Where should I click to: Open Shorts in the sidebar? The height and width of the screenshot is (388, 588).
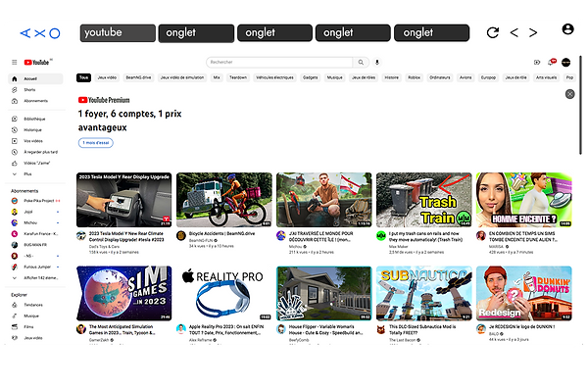coord(35,90)
